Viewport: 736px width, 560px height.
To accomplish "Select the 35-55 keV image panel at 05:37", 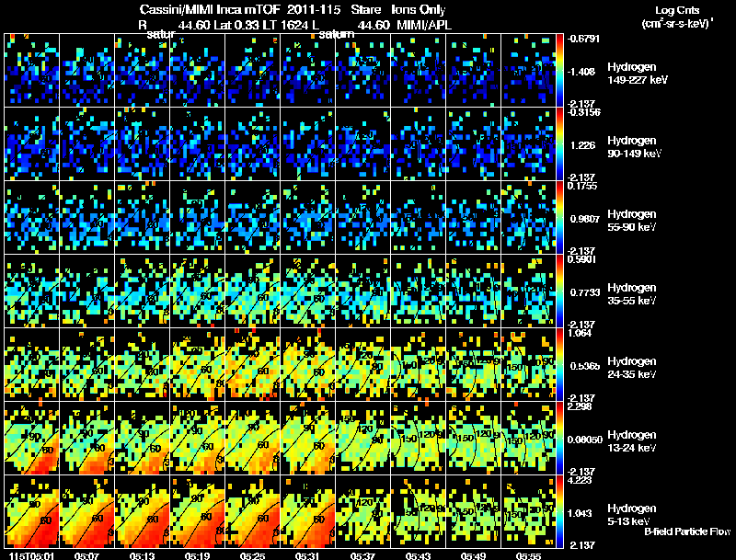I will [362, 291].
